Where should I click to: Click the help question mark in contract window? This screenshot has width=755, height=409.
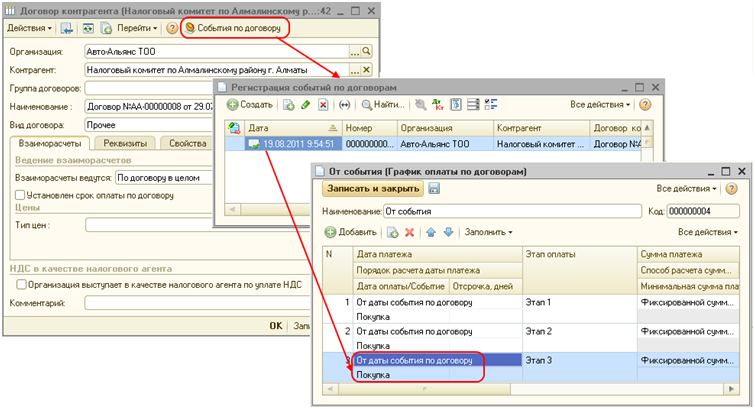(171, 28)
